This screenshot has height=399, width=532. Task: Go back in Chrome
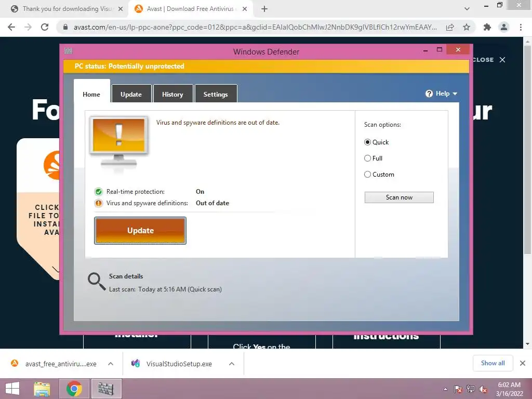tap(11, 27)
